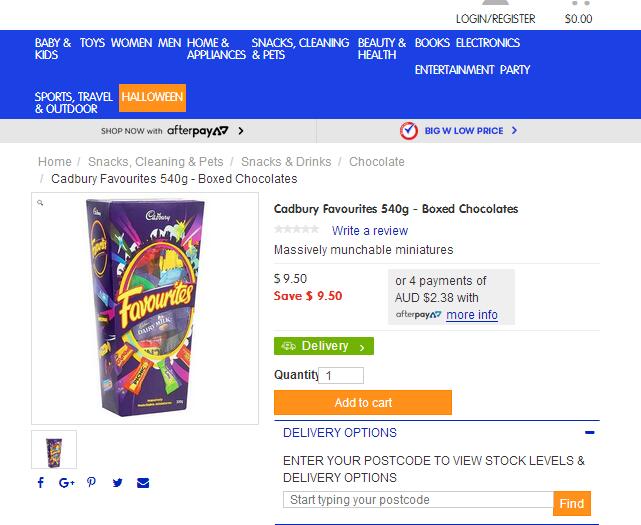Tweet product using Twitter icon
641x525 pixels.
click(x=117, y=483)
